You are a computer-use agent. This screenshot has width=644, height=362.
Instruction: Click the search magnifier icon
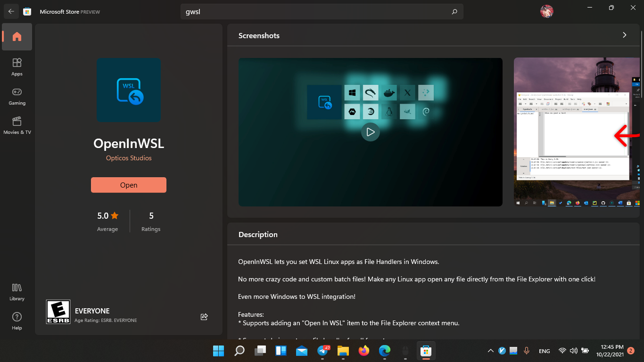[x=454, y=12]
